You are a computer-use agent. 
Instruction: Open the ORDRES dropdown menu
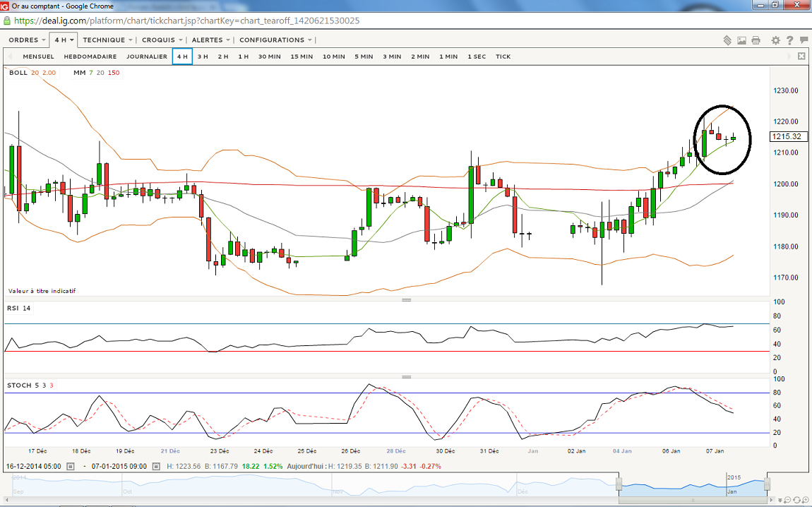tap(27, 40)
